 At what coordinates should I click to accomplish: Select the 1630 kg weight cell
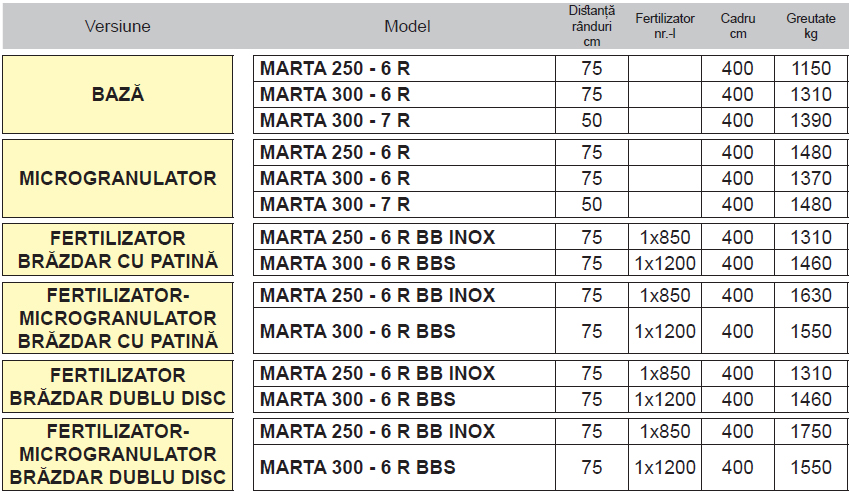coord(810,296)
